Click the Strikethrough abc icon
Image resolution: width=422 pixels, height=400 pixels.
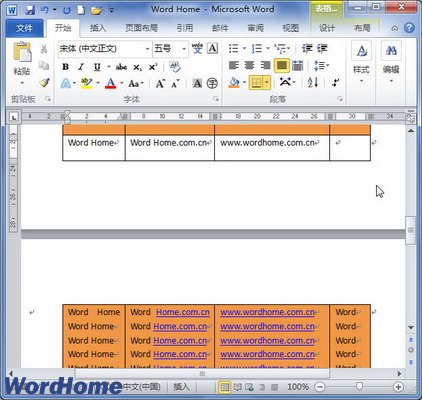click(121, 67)
